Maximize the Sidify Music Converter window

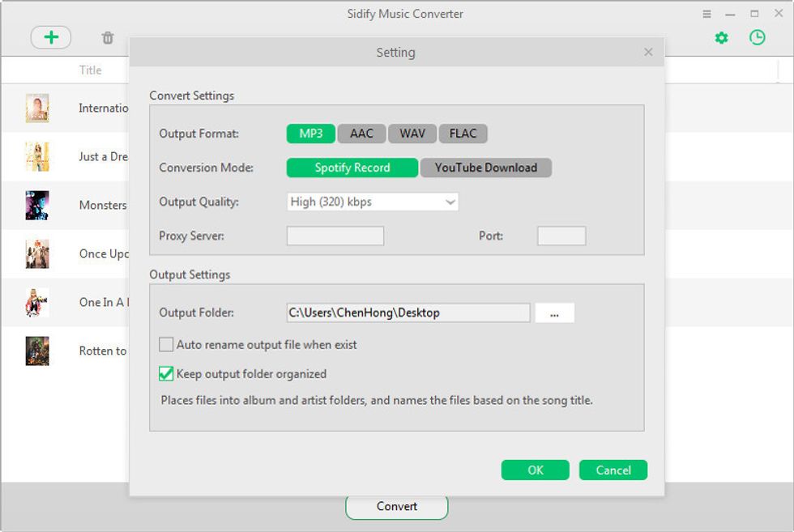coord(754,14)
